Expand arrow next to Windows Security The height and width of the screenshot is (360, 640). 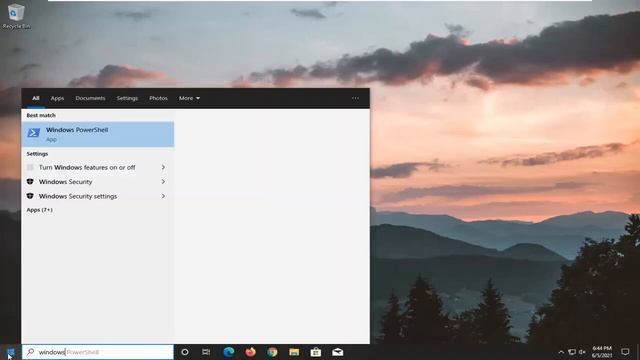click(163, 182)
